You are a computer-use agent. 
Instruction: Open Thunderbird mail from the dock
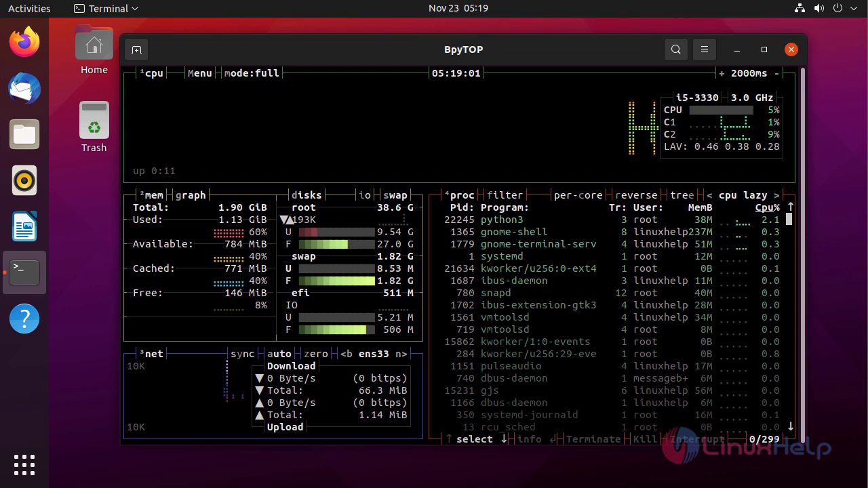coord(24,89)
